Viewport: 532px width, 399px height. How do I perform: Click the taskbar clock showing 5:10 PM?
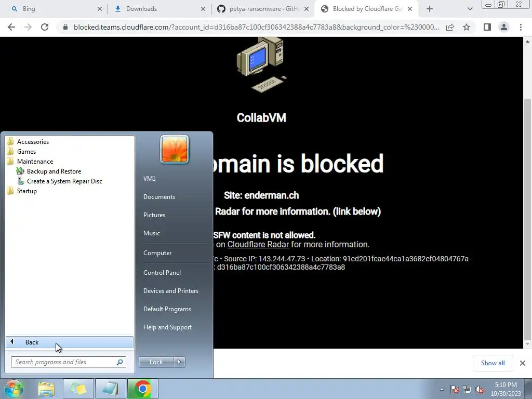coord(506,389)
